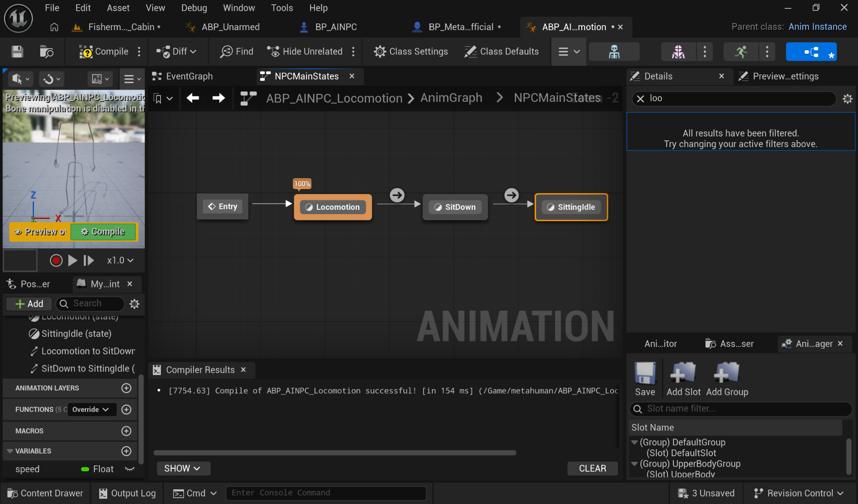The height and width of the screenshot is (504, 858).
Task: Click Anim Instance parent class link
Action: click(817, 27)
